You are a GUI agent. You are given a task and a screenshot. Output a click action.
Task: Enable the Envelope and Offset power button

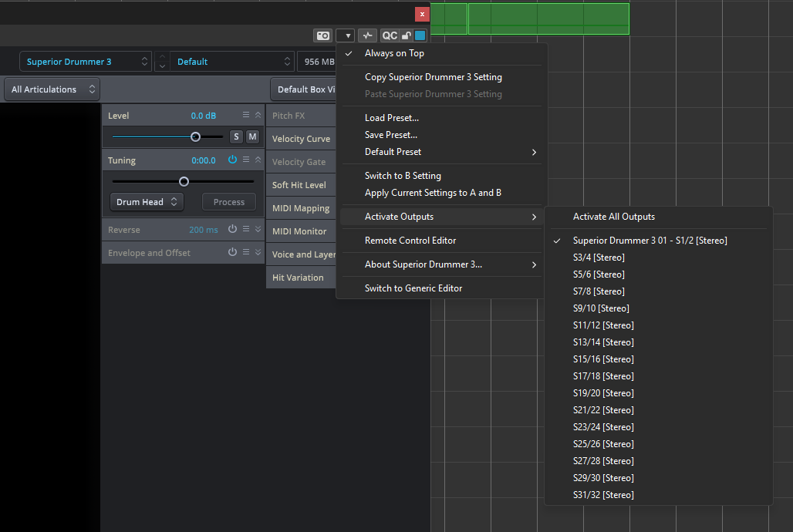pyautogui.click(x=232, y=252)
